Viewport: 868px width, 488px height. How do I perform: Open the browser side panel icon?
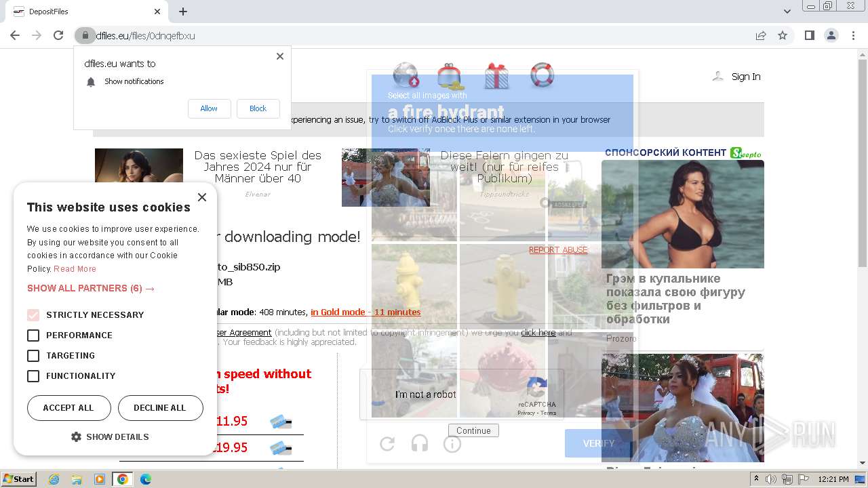(x=809, y=35)
